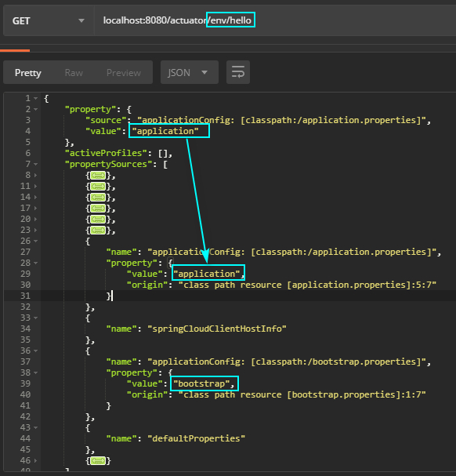Click the "source" key on line 3
456x476 pixels.
106,120
